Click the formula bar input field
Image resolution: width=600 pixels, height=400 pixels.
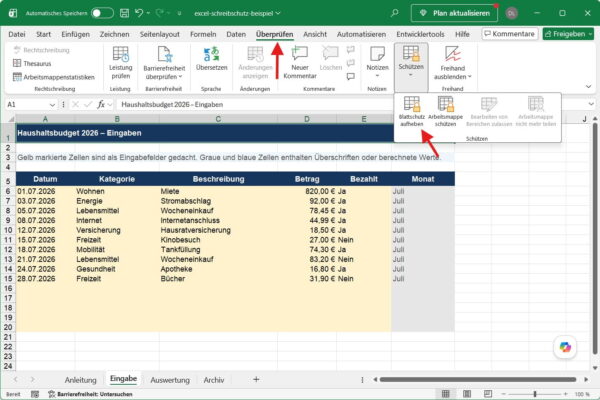pyautogui.click(x=256, y=104)
